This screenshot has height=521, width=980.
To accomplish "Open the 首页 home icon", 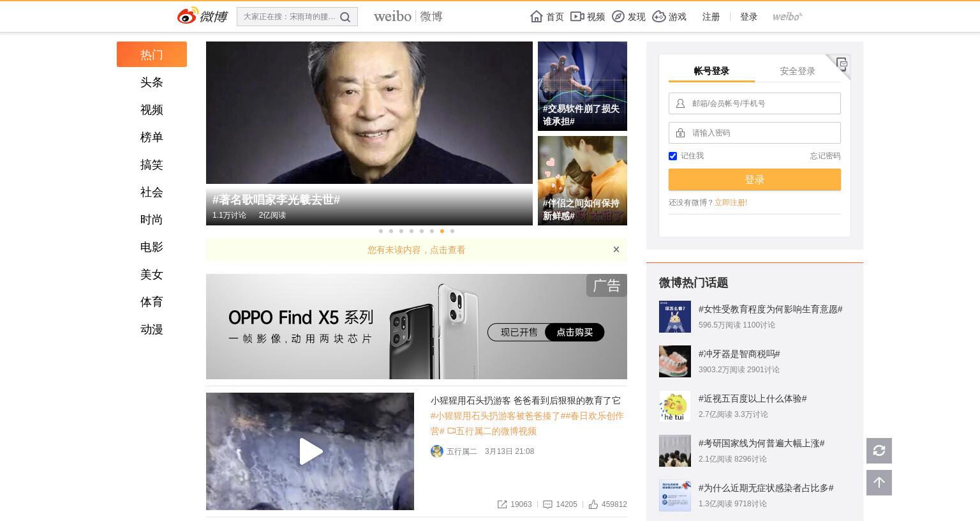I will (537, 17).
